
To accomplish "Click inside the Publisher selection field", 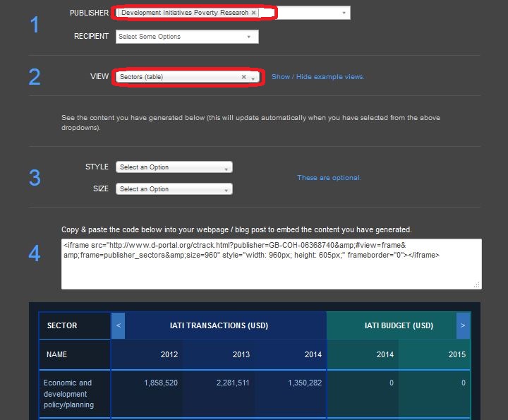I will click(233, 13).
